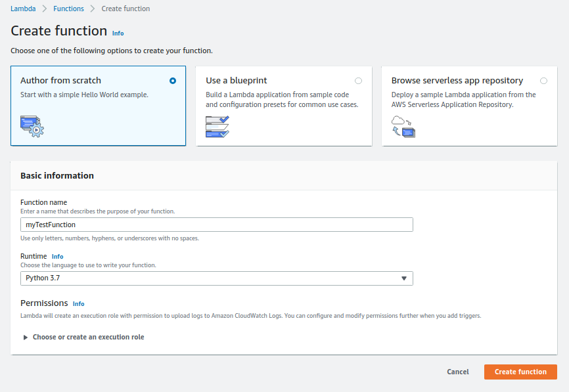Open the Runtime dropdown showing Python 3.7
Image resolution: width=569 pixels, height=392 pixels.
[216, 278]
